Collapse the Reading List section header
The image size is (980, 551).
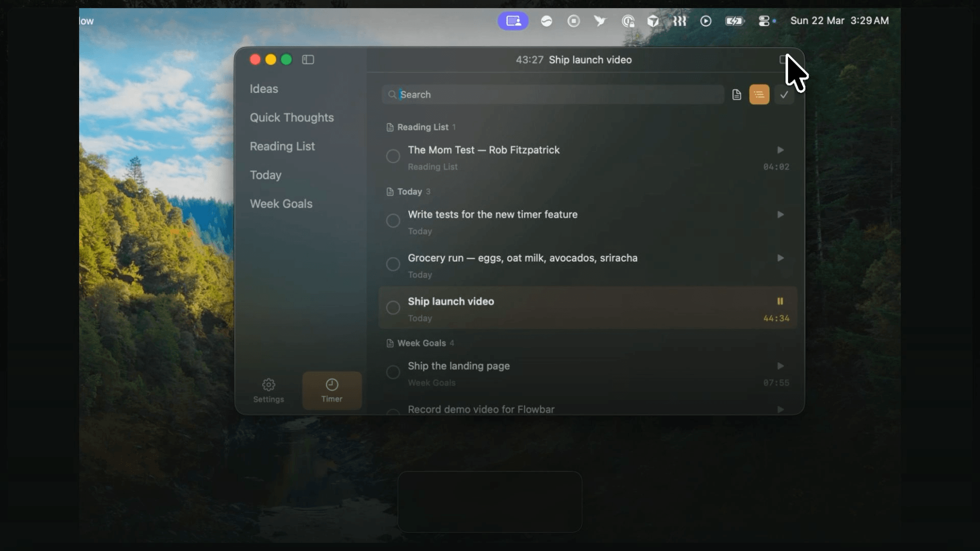pos(422,128)
